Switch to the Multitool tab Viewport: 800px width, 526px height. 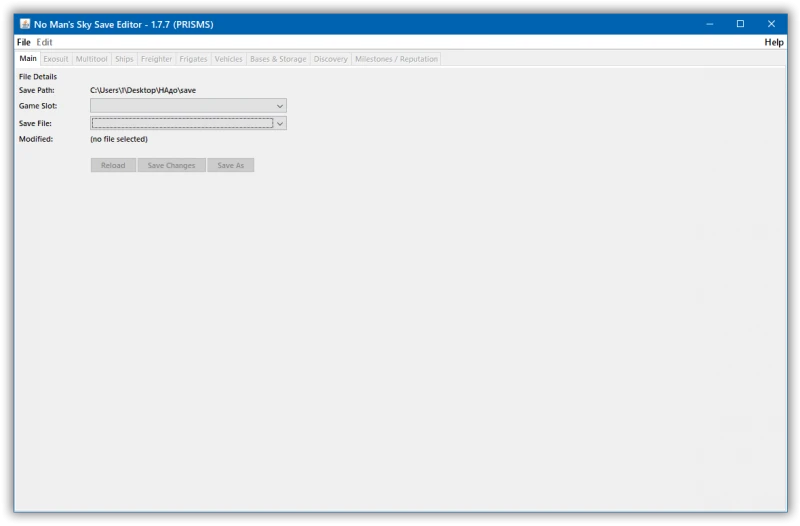(x=91, y=59)
